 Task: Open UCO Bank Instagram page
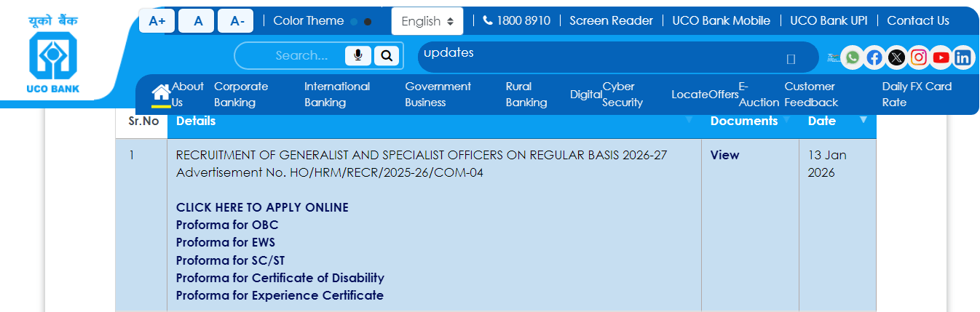pos(919,57)
